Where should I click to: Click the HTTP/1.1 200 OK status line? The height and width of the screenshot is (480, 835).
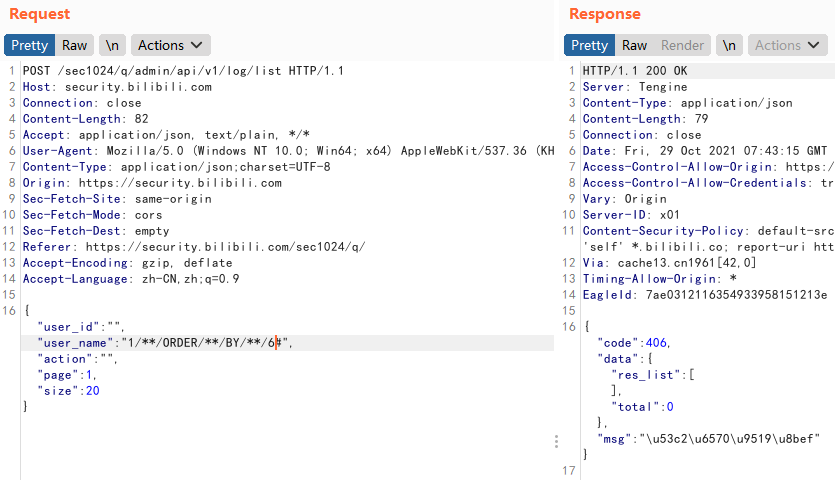[634, 71]
